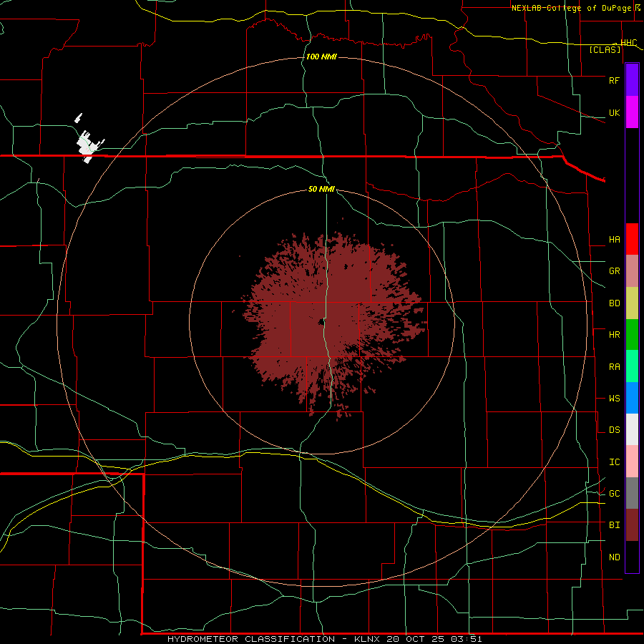Click the purple RF color swatch
Viewport: 644px width, 644px height.
tap(632, 80)
